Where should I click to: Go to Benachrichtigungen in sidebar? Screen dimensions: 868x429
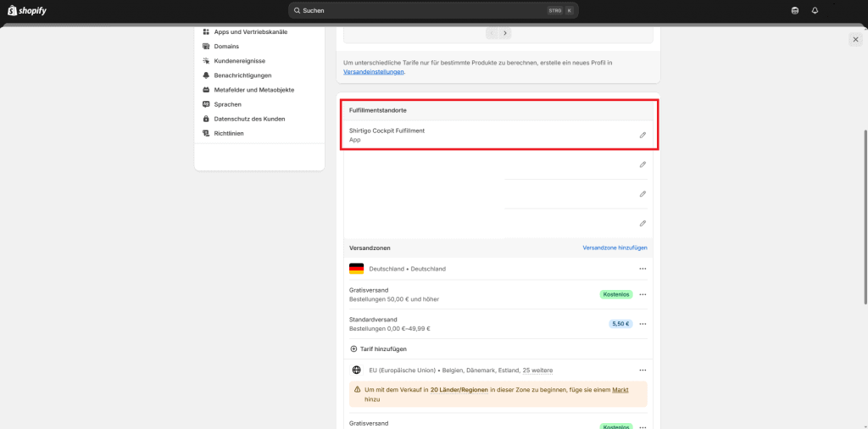[x=242, y=75]
